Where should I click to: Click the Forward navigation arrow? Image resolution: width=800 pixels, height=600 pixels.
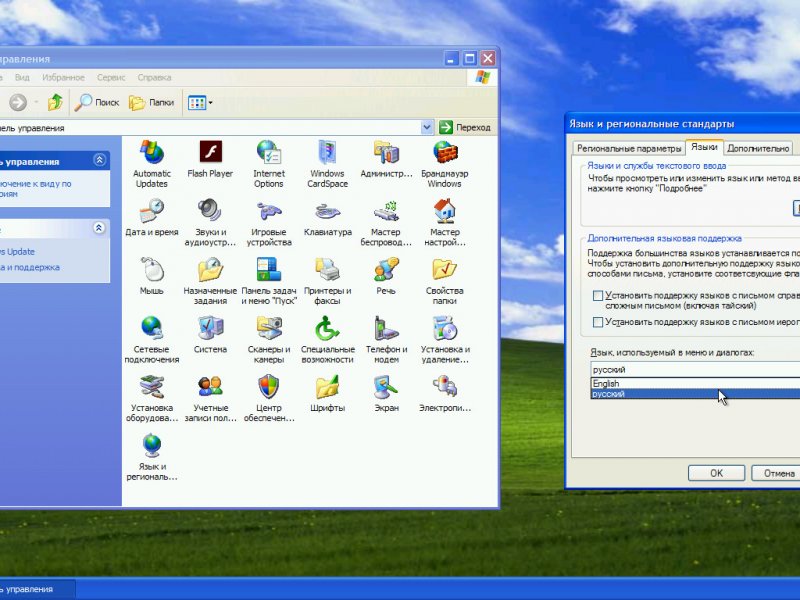[18, 103]
